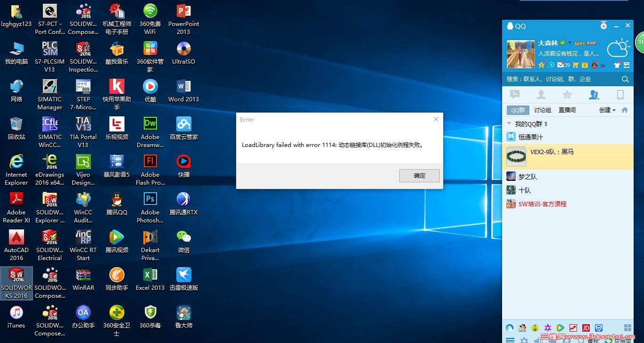The height and width of the screenshot is (343, 644).
Task: Select the 我的电脑 desktop icon
Action: coord(17,53)
